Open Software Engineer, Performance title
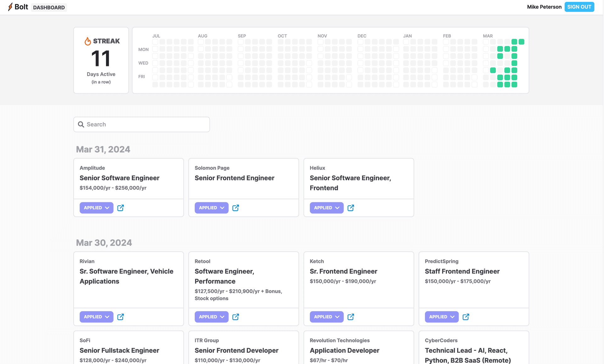This screenshot has width=604, height=364. [x=224, y=276]
